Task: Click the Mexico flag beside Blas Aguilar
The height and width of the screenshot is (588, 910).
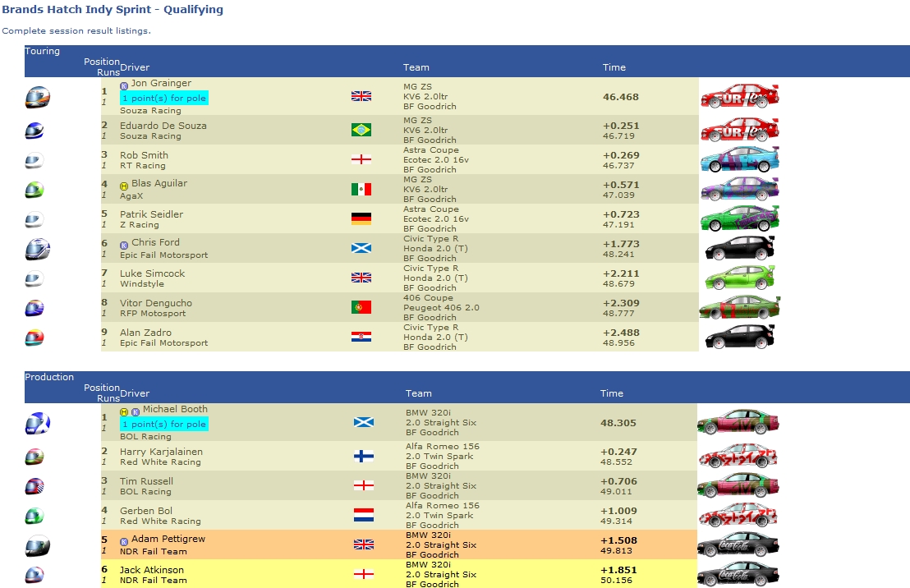Action: 361,189
